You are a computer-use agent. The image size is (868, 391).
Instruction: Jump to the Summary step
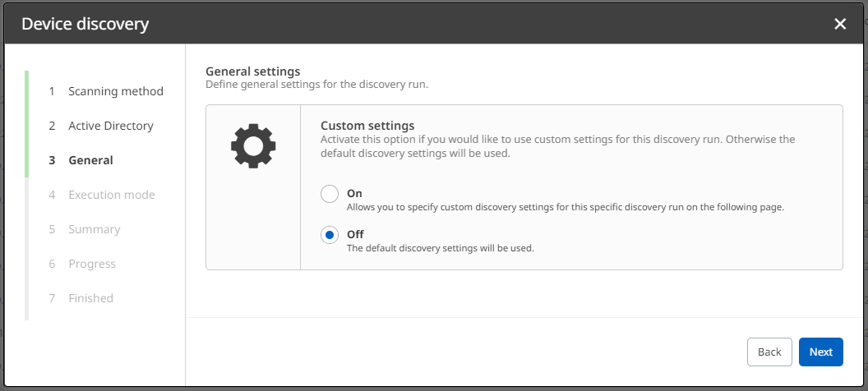coord(94,229)
